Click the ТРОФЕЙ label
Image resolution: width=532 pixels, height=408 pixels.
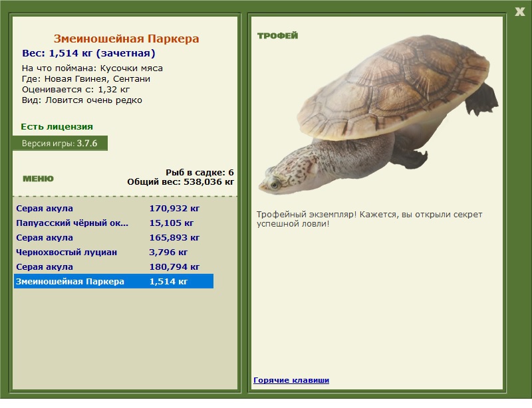click(x=277, y=36)
